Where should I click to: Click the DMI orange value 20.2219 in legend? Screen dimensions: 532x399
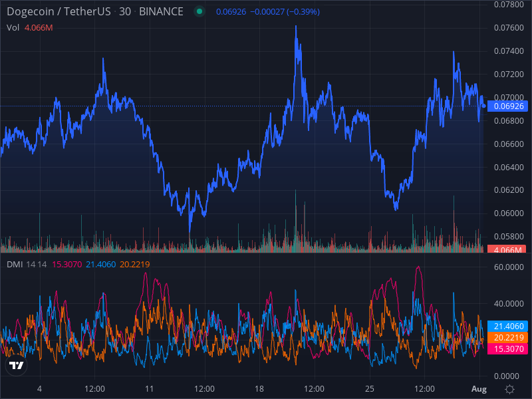coord(135,264)
